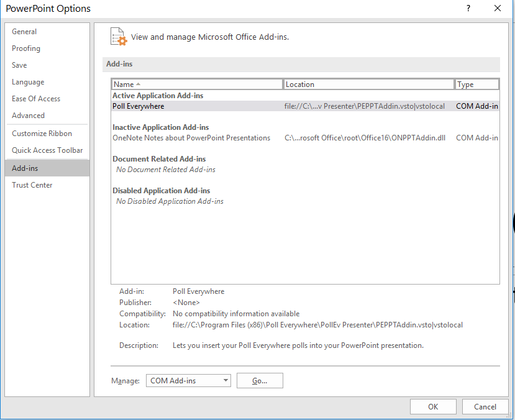
Task: Select OneNote Notes about PowerPoint Presentations add-in
Action: tap(191, 138)
